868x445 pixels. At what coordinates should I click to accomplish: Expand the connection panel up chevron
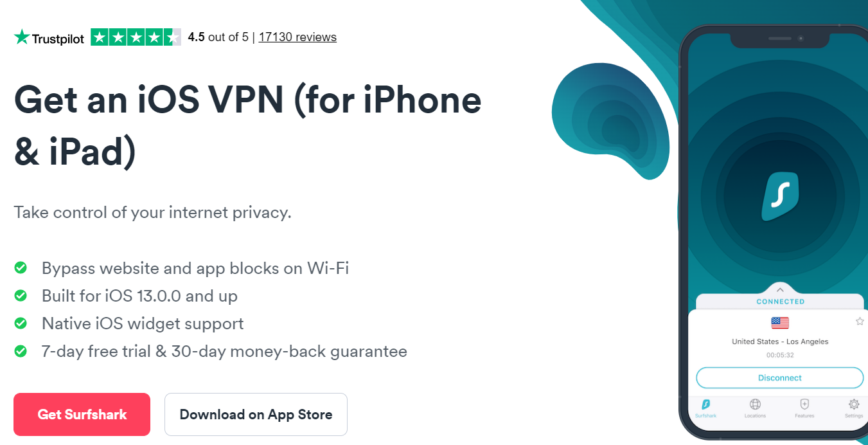point(780,290)
